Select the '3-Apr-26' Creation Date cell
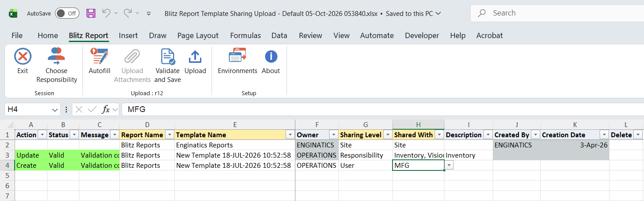 pos(575,145)
